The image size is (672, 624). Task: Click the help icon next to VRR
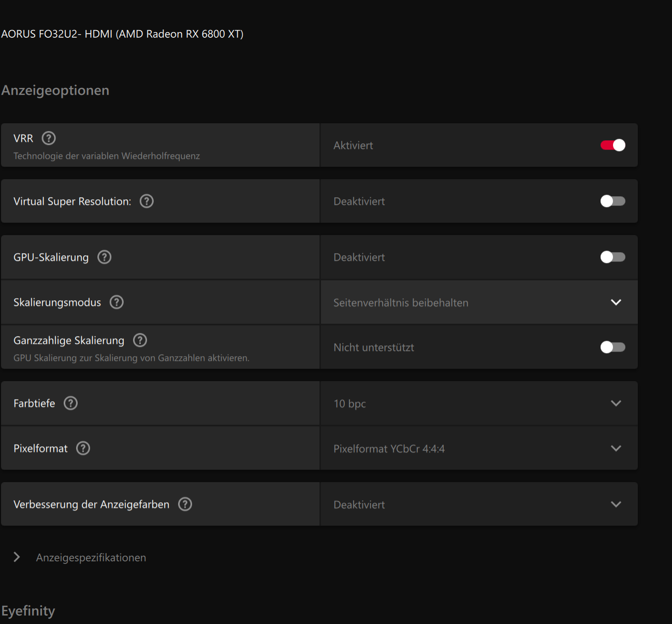coord(49,138)
